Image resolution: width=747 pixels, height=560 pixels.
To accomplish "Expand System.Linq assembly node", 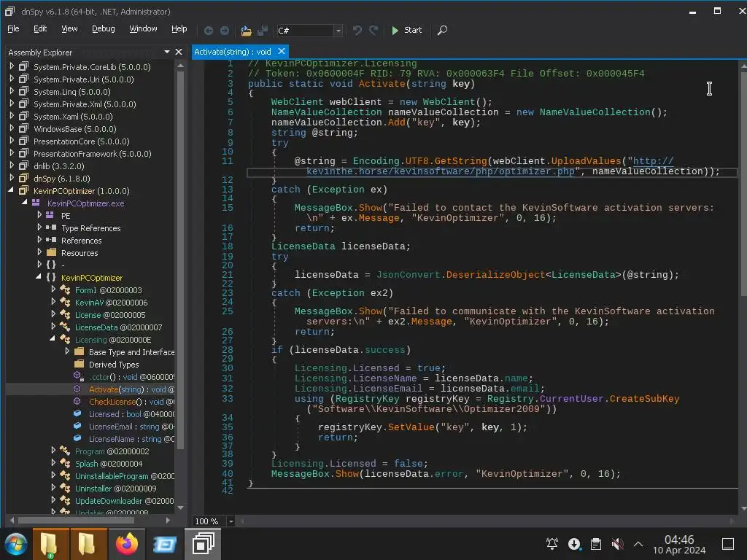I will 12,91.
